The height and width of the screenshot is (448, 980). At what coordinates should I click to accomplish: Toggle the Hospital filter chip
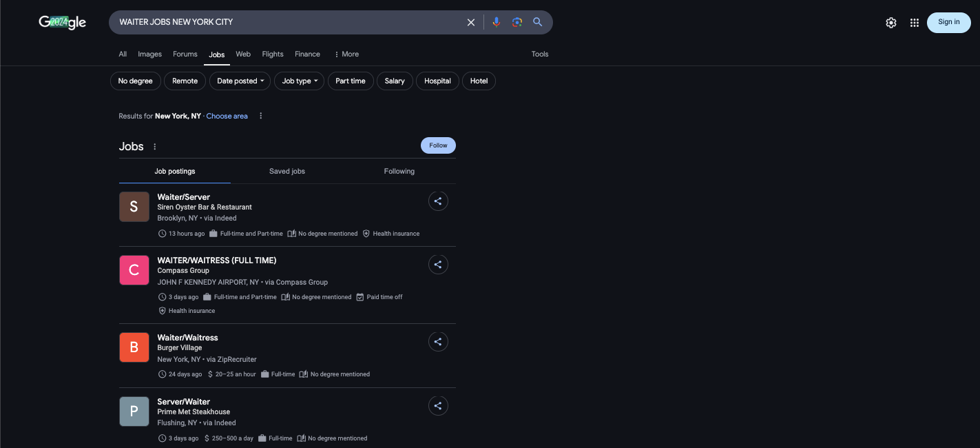(x=437, y=81)
